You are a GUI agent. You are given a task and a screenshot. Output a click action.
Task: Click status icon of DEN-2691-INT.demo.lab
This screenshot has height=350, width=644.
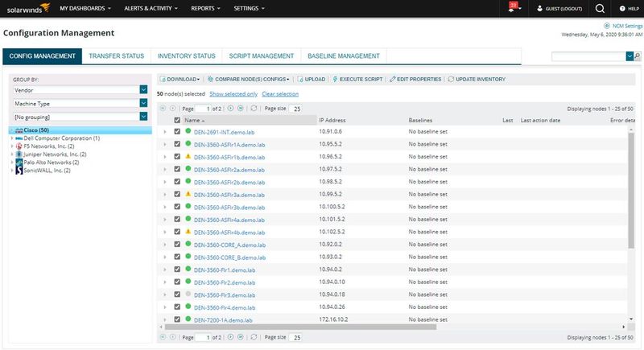point(188,131)
